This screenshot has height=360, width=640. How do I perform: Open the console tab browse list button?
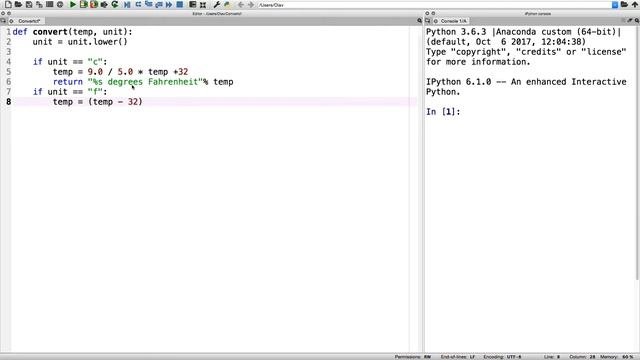pos(428,21)
